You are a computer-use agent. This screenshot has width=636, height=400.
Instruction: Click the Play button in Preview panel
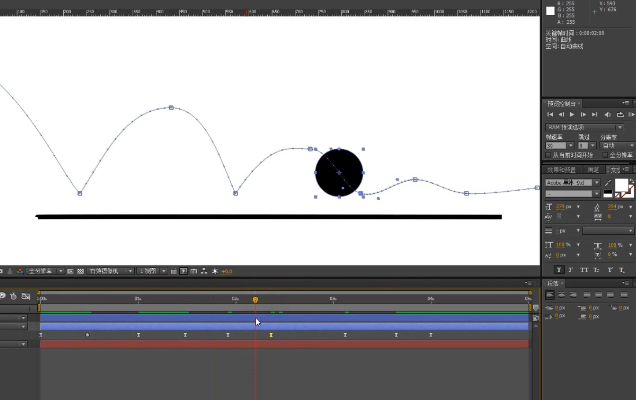coord(571,115)
